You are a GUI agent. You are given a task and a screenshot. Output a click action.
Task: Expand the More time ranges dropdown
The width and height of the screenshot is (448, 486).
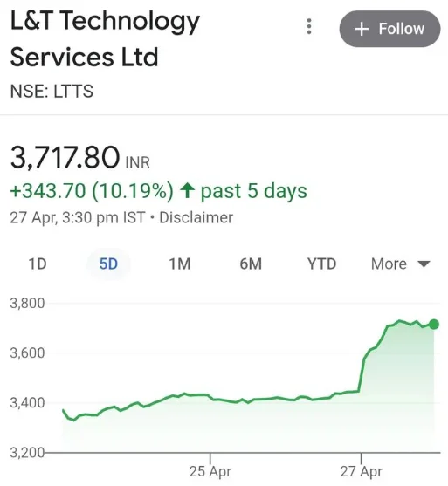tap(401, 264)
